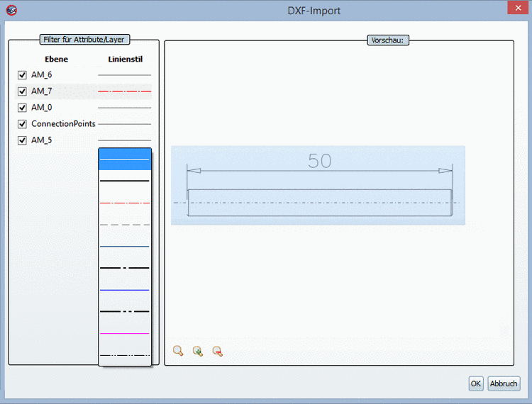Choose the magenta solid line style
532x404 pixels.
[125, 334]
